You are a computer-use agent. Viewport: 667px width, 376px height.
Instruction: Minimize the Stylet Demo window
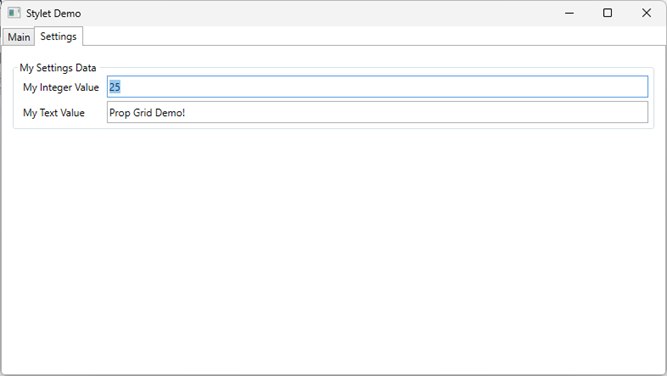click(x=569, y=13)
